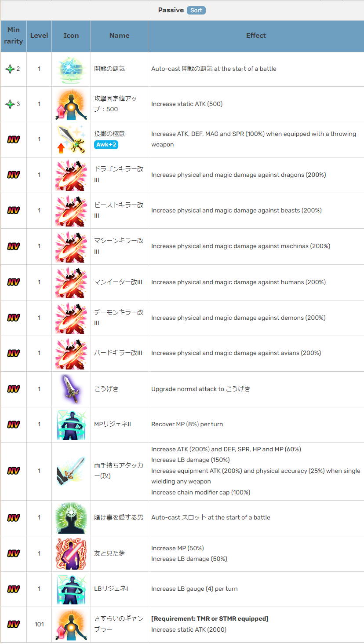The width and height of the screenshot is (364, 644).
Task: Click the Level column header
Action: pyautogui.click(x=39, y=36)
